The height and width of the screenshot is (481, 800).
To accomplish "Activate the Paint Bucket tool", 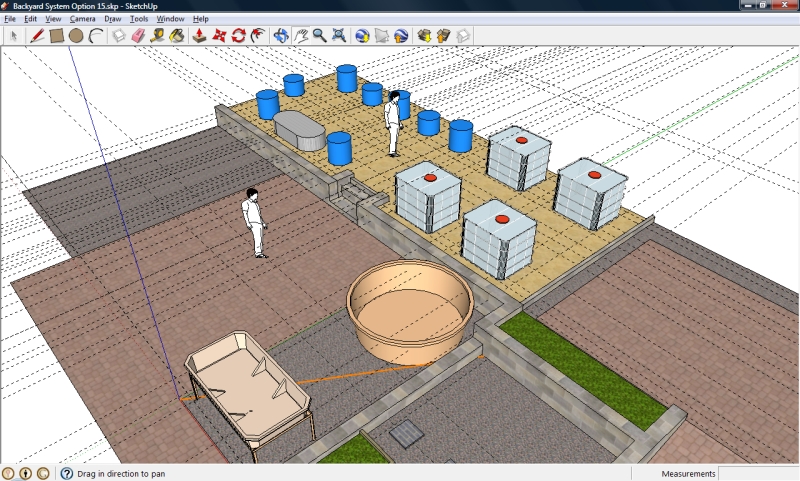I will pos(177,35).
